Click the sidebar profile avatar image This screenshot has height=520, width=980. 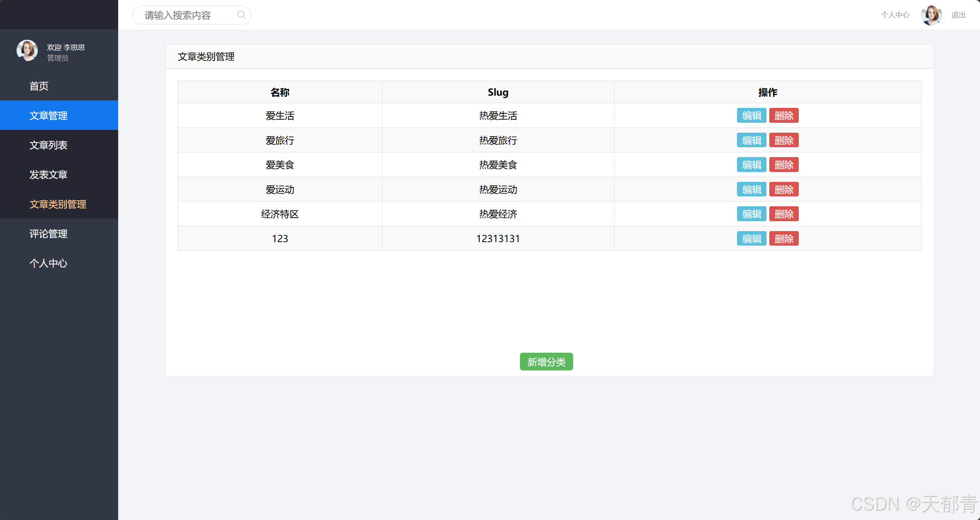click(x=27, y=50)
